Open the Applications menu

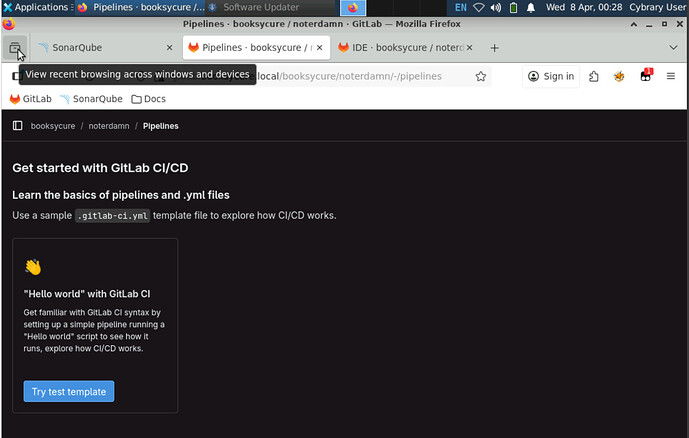(x=35, y=7)
